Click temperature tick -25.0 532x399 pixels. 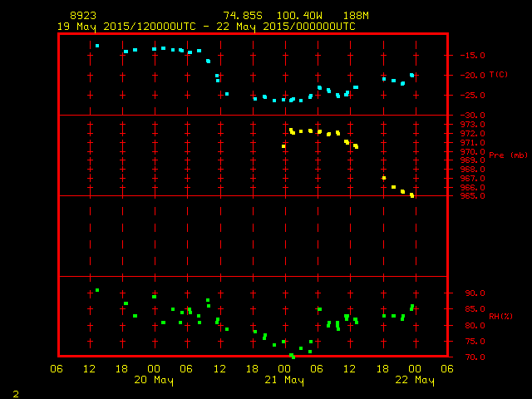coord(473,96)
